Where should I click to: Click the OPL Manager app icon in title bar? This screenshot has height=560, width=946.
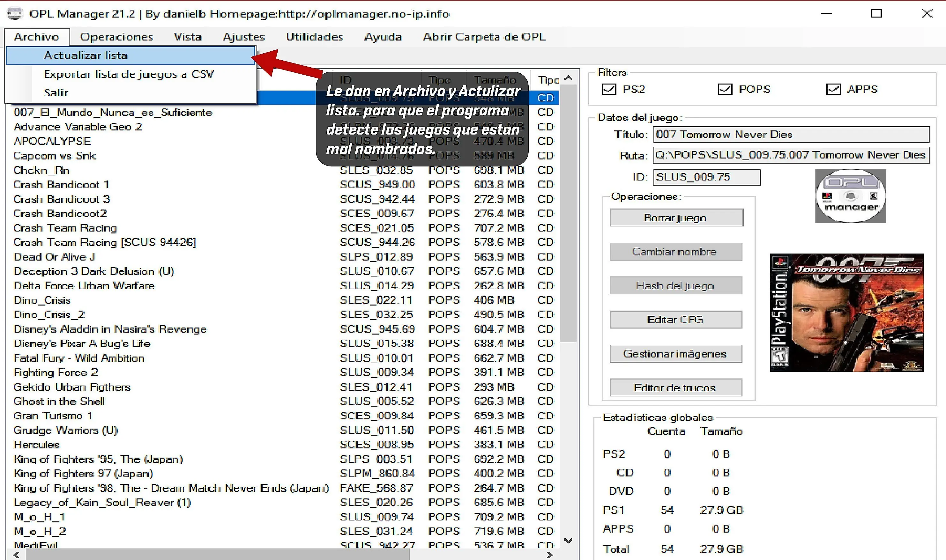(x=15, y=14)
